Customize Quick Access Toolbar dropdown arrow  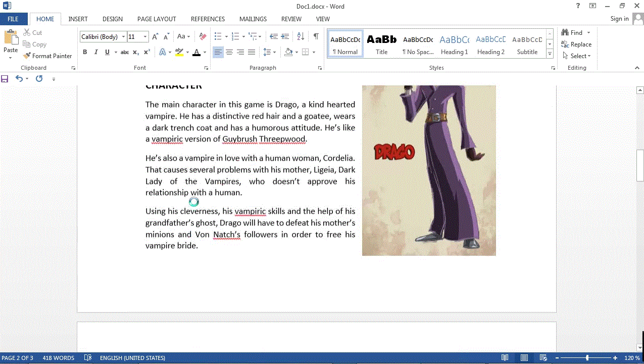[54, 79]
